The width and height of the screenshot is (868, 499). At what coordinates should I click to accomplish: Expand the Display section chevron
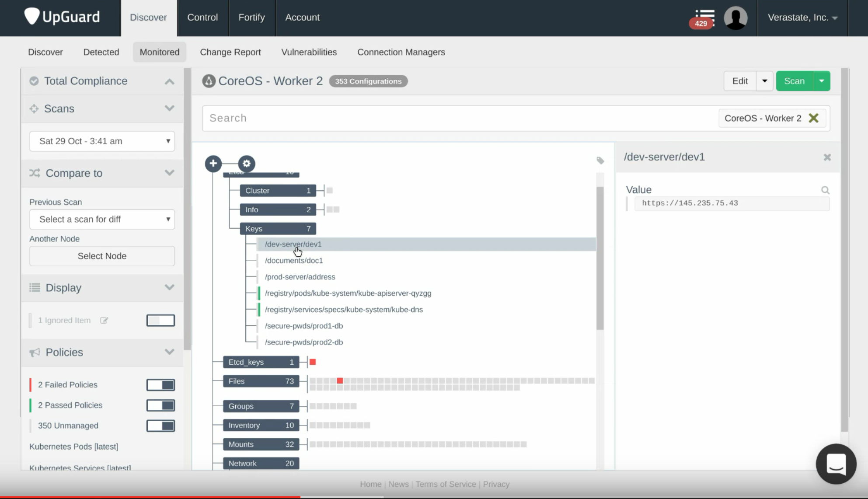click(x=169, y=287)
